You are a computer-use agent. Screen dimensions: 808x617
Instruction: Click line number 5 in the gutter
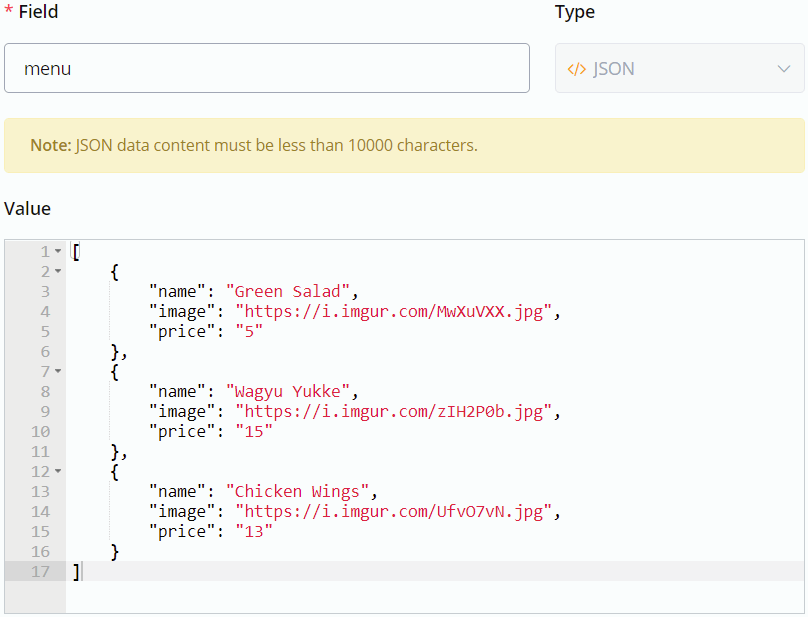44,332
